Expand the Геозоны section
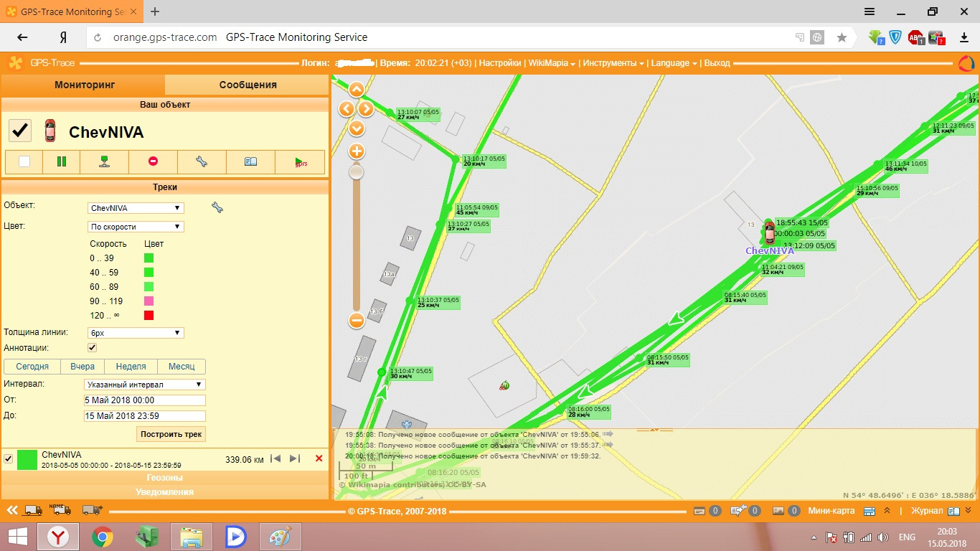980x551 pixels. (x=165, y=477)
